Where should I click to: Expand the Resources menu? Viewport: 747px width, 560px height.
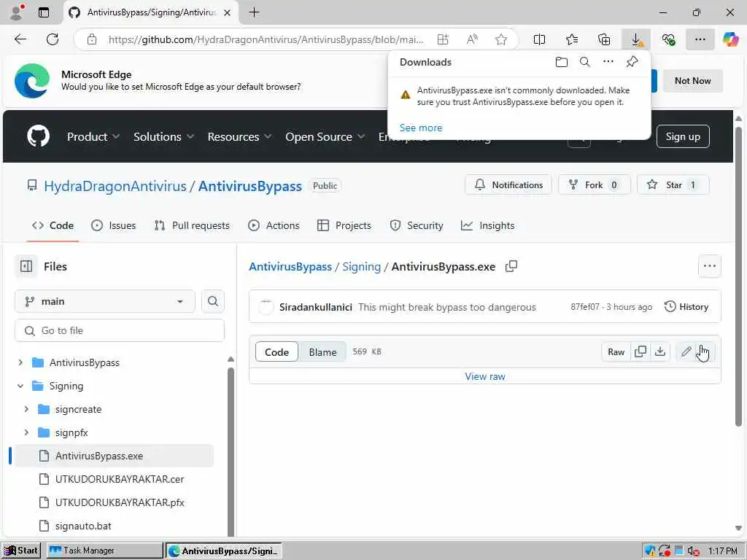click(239, 136)
